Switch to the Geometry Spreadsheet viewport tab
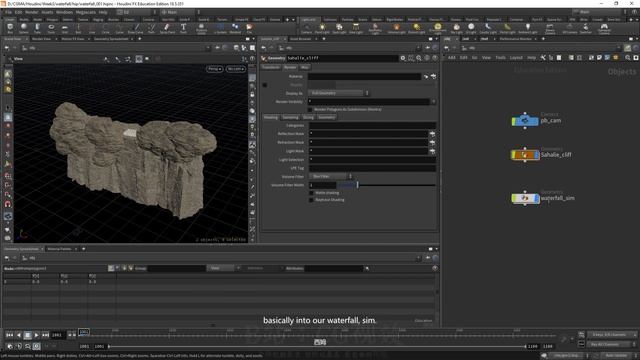This screenshot has height=360, width=640. (111, 39)
